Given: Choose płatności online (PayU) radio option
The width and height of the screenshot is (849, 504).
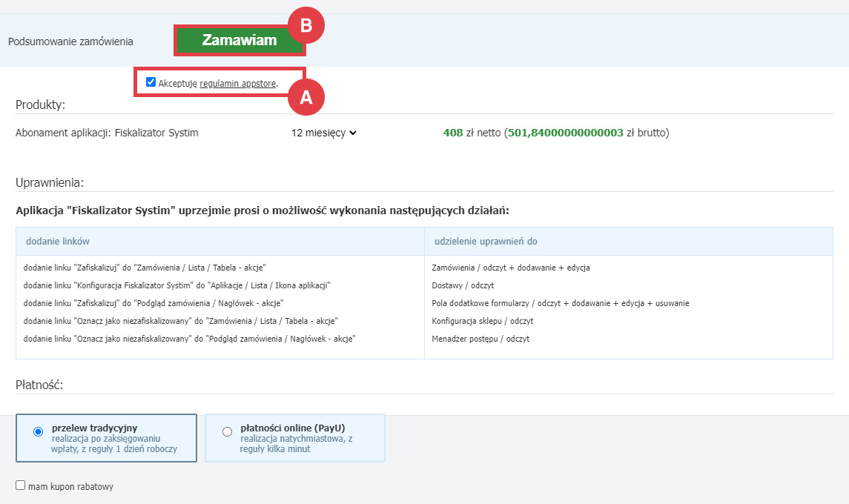Looking at the screenshot, I should (x=227, y=432).
